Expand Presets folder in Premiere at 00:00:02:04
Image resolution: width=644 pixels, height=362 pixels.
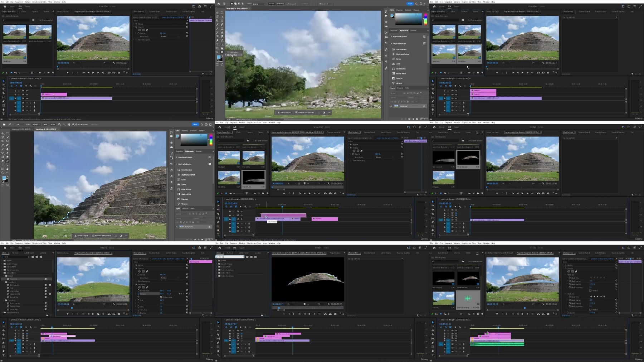coord(2,261)
